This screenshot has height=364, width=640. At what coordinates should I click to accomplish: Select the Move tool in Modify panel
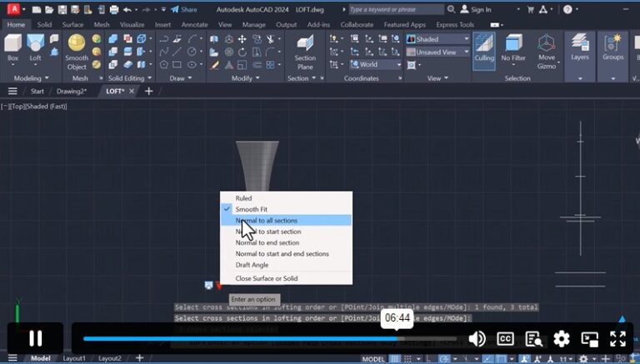(242, 39)
